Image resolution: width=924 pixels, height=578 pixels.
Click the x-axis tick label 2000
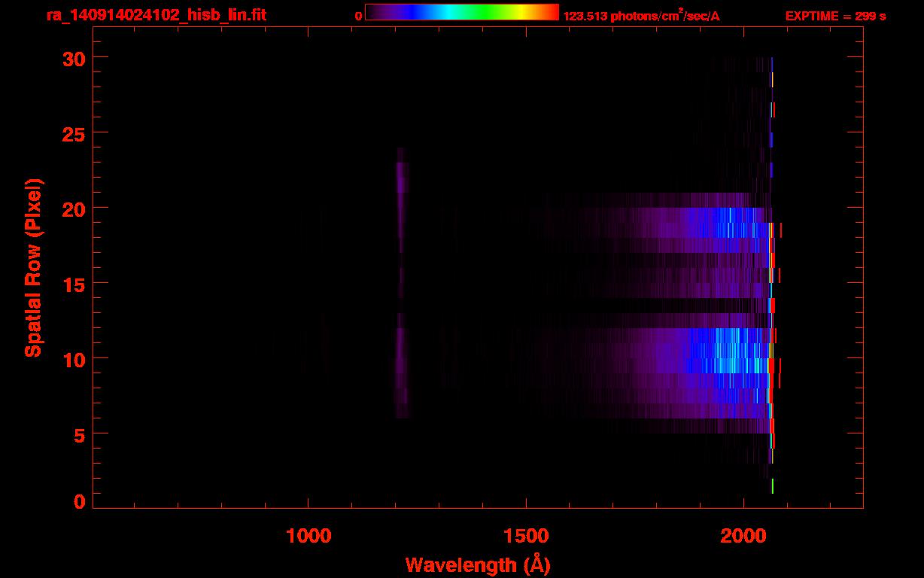pyautogui.click(x=743, y=536)
